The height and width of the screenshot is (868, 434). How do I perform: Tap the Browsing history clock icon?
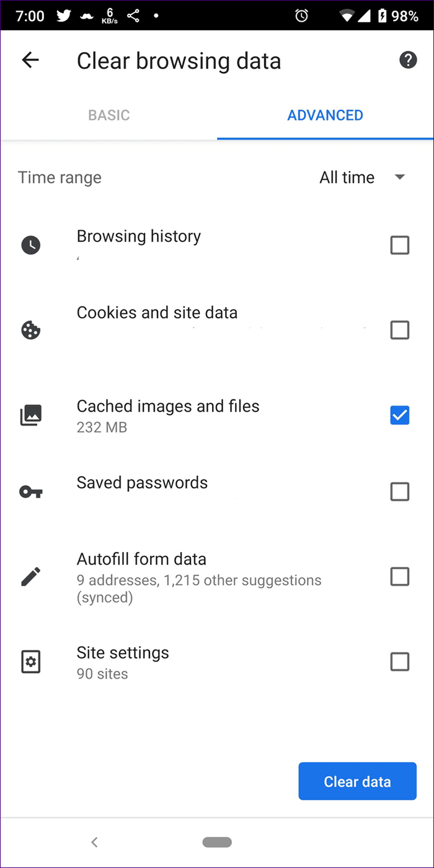point(30,245)
